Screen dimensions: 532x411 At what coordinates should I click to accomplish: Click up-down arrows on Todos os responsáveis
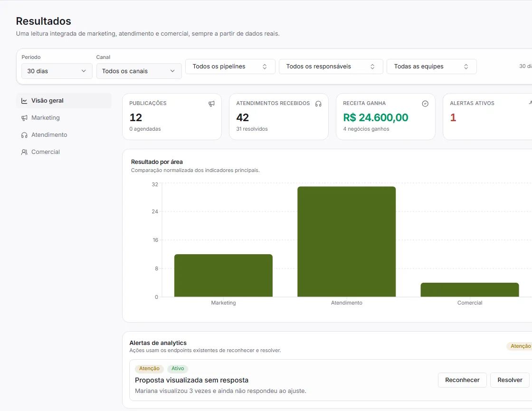tap(372, 67)
